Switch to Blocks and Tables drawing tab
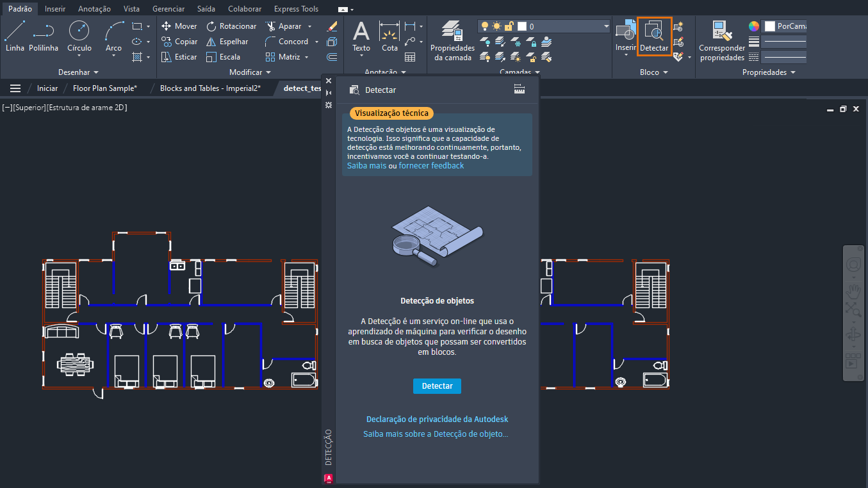Screen dimensions: 868x488 point(210,88)
